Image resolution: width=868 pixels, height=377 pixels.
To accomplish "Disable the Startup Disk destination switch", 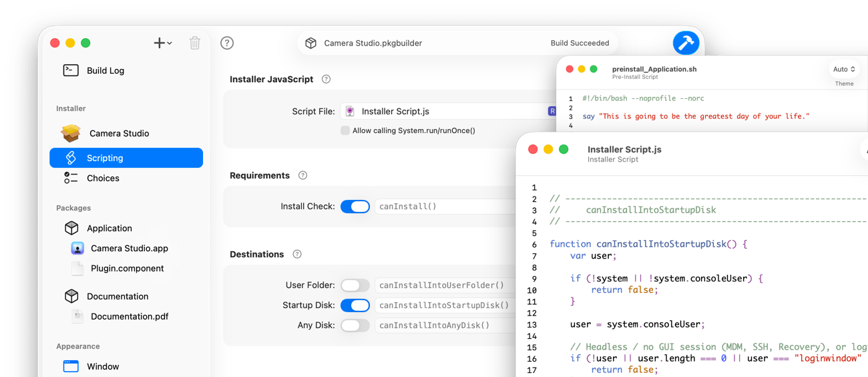I will point(355,305).
